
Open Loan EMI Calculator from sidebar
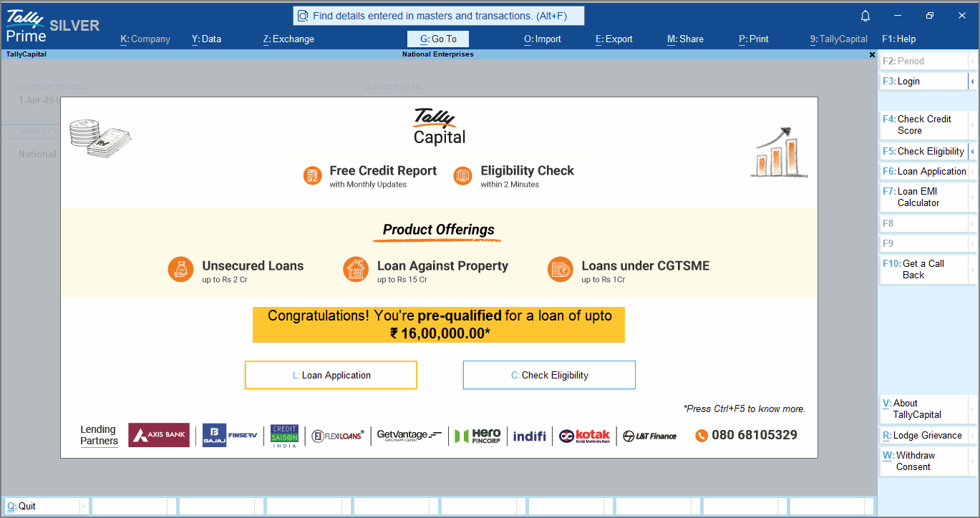pyautogui.click(x=923, y=197)
